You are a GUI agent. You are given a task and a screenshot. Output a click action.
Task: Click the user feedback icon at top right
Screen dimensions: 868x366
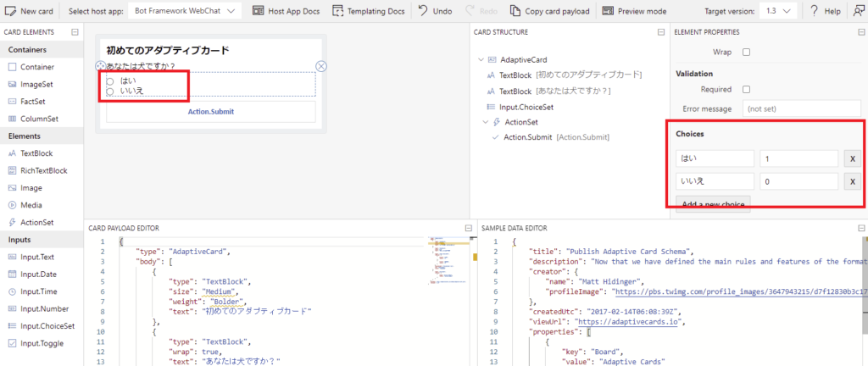858,10
